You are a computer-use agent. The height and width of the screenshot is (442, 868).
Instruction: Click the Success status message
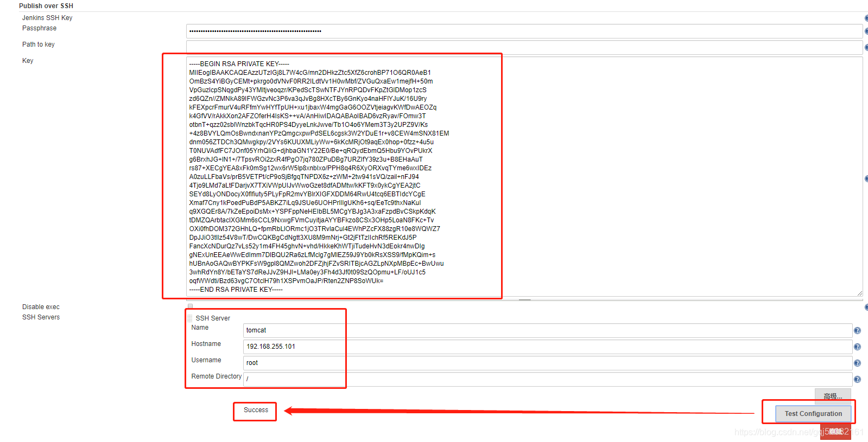point(256,410)
